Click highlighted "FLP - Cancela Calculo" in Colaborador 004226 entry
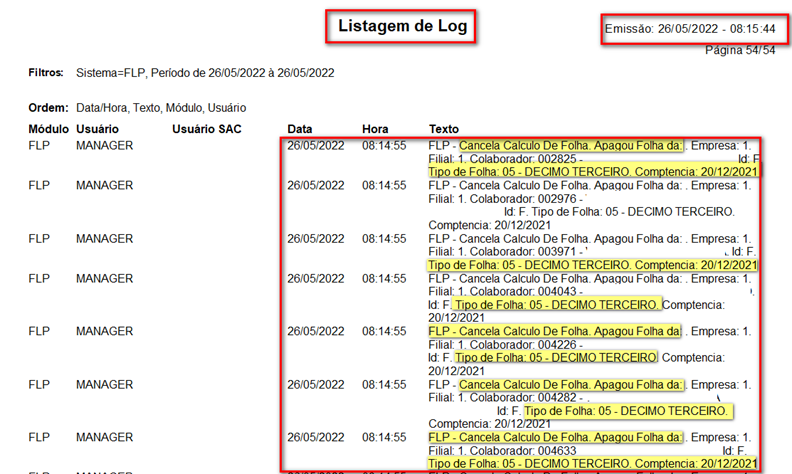Image resolution: width=792 pixels, height=474 pixels. pos(555,331)
